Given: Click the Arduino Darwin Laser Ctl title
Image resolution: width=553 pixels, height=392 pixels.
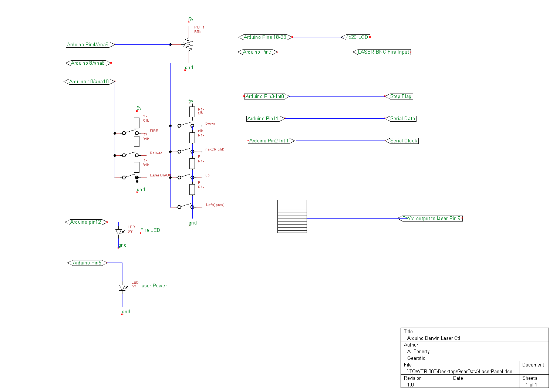Looking at the screenshot, I should [x=433, y=338].
